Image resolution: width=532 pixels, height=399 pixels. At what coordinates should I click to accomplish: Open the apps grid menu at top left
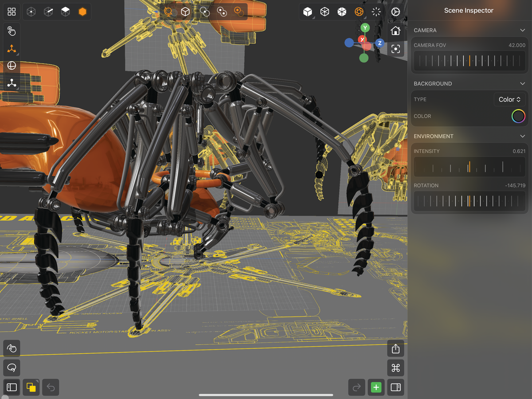tap(12, 12)
